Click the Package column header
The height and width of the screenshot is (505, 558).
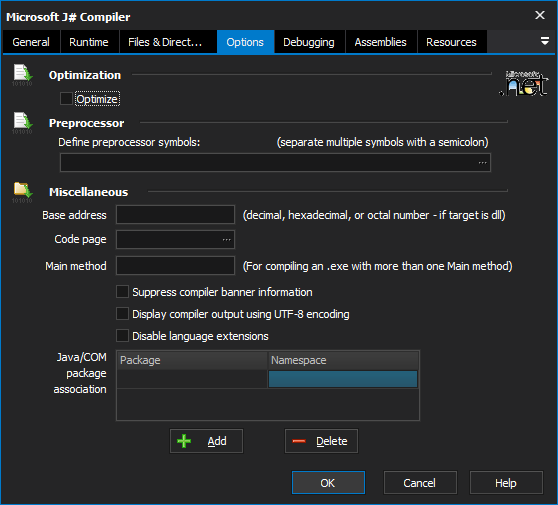click(192, 360)
